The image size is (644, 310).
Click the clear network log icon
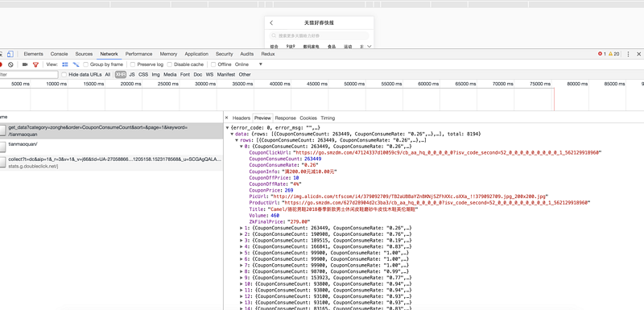[10, 64]
